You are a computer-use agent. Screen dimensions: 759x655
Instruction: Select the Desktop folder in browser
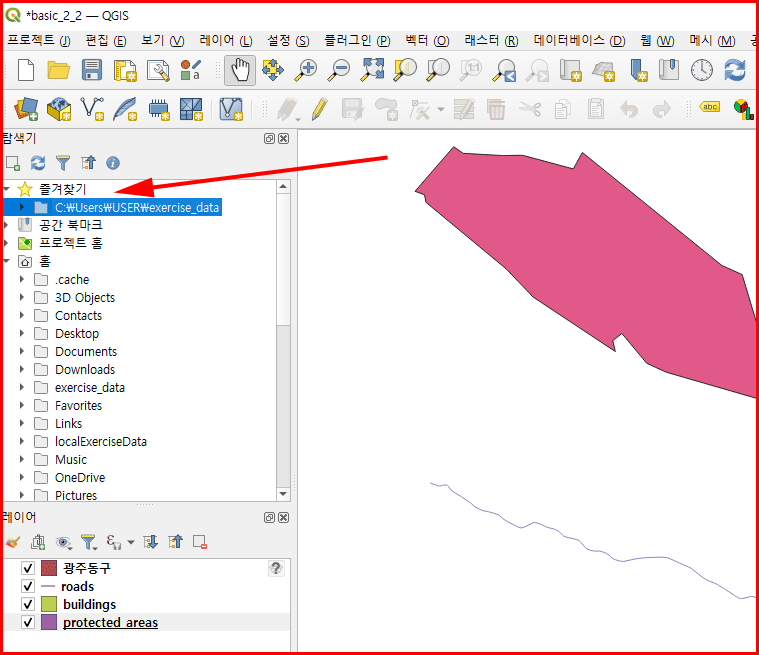77,334
